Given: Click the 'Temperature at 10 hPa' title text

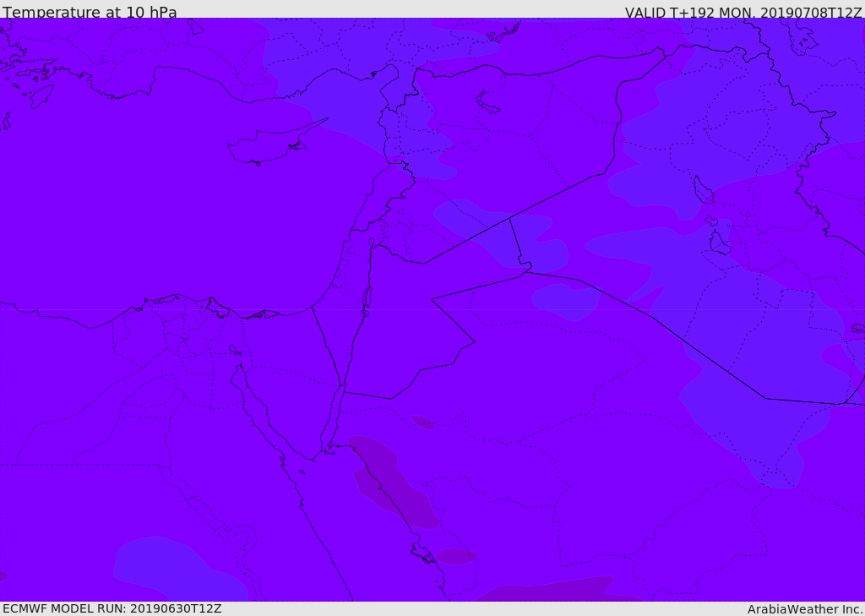Looking at the screenshot, I should click(x=90, y=12).
